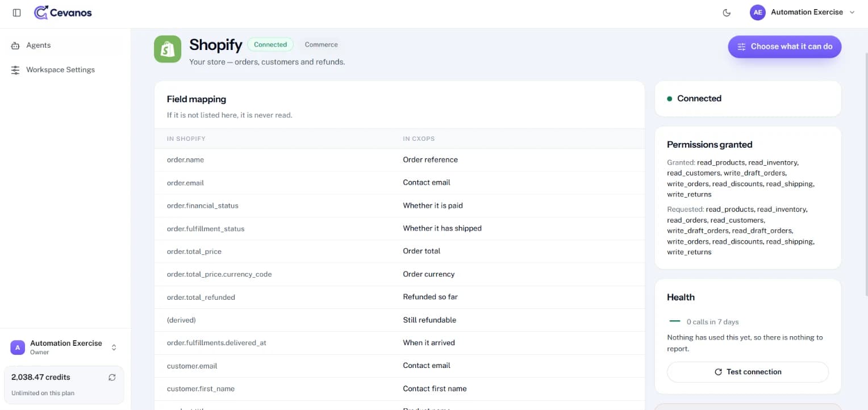This screenshot has width=868, height=410.
Task: Click order.total_refunded field
Action: (x=201, y=298)
